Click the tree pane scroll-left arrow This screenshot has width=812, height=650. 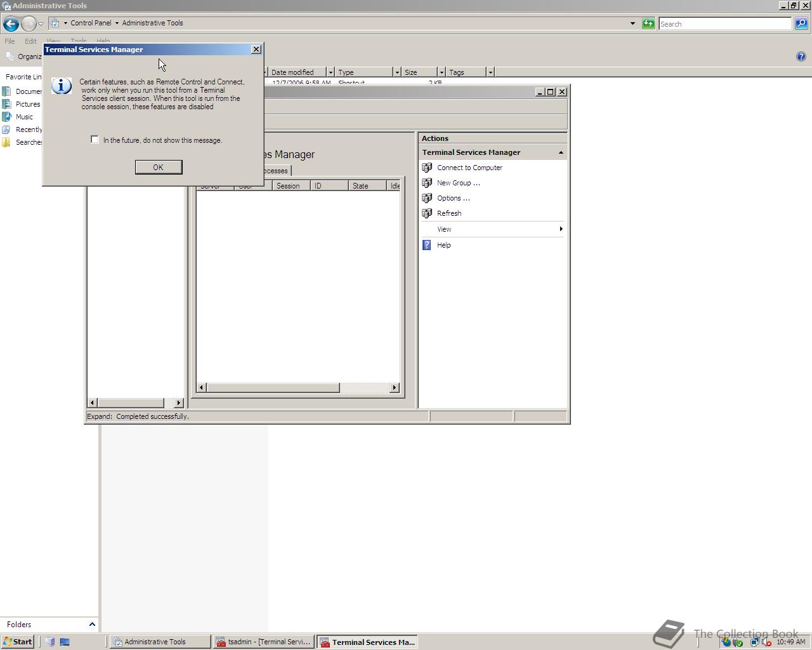(93, 403)
